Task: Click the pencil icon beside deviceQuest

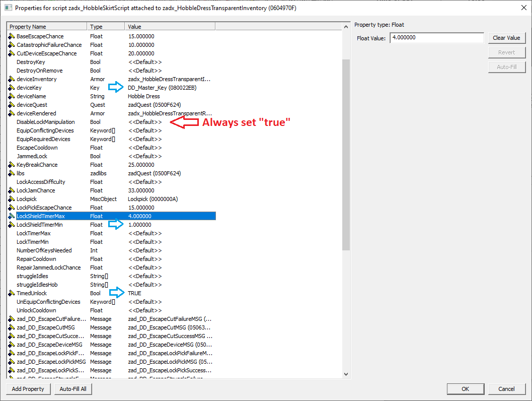Action: click(11, 105)
